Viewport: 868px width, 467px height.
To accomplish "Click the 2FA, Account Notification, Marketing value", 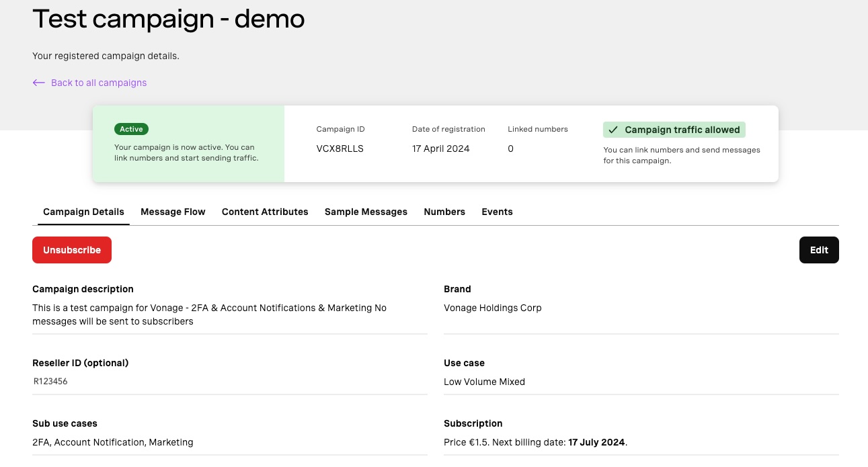I will (x=112, y=442).
